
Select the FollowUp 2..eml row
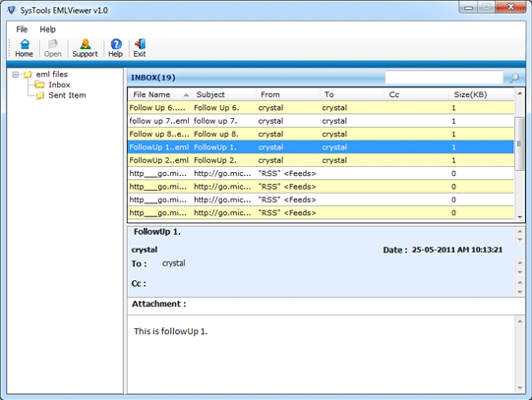point(321,160)
